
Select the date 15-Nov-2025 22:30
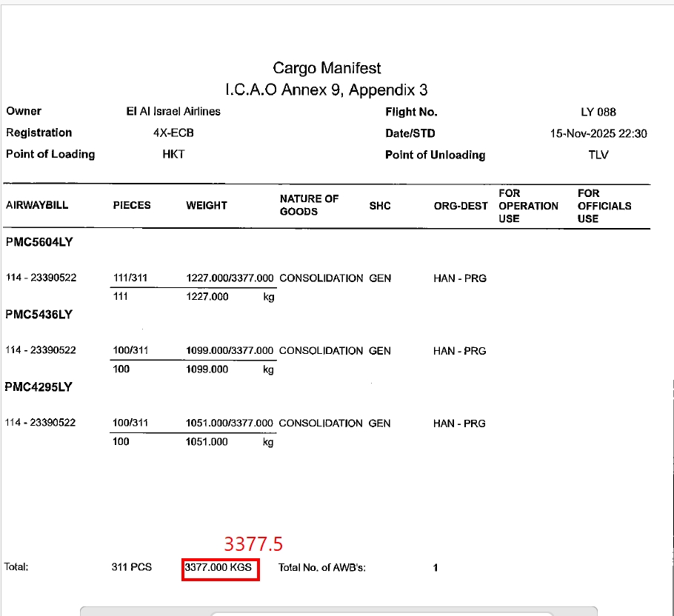click(598, 134)
